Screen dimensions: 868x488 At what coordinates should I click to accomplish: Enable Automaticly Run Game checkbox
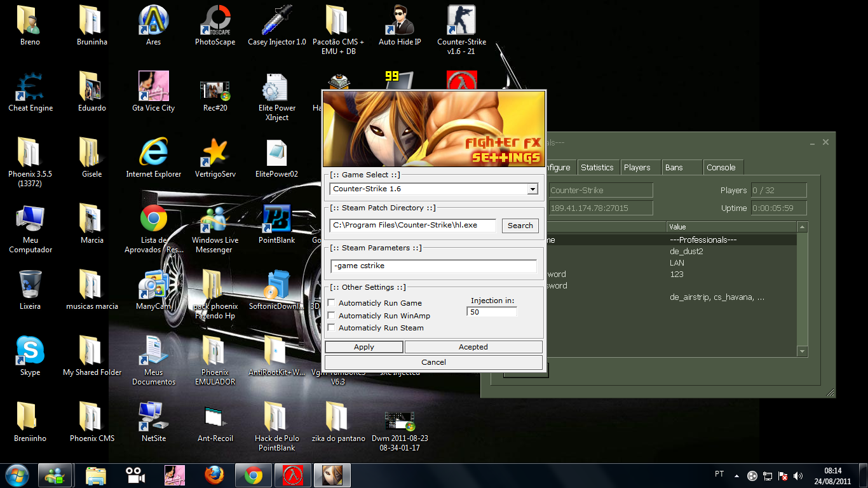pos(331,303)
